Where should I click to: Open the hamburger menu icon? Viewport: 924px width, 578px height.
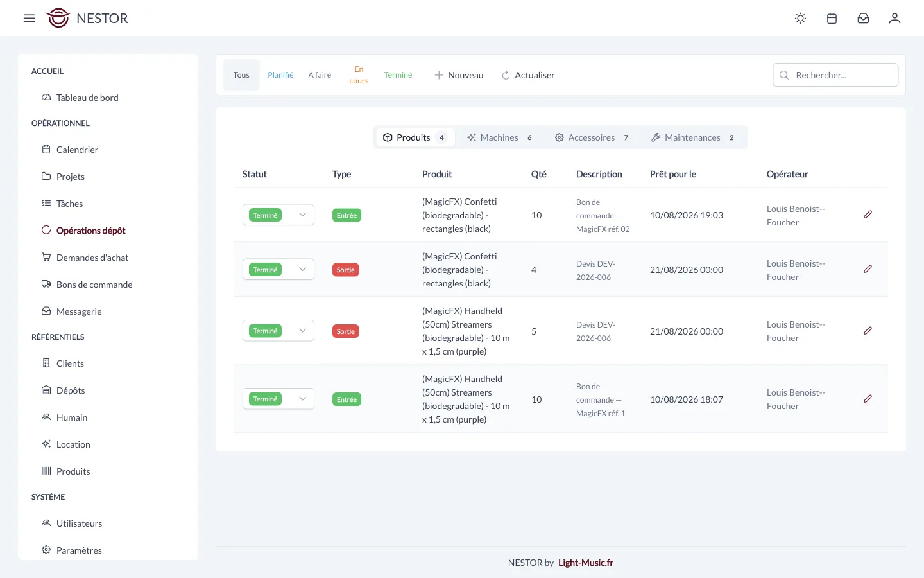[x=29, y=18]
